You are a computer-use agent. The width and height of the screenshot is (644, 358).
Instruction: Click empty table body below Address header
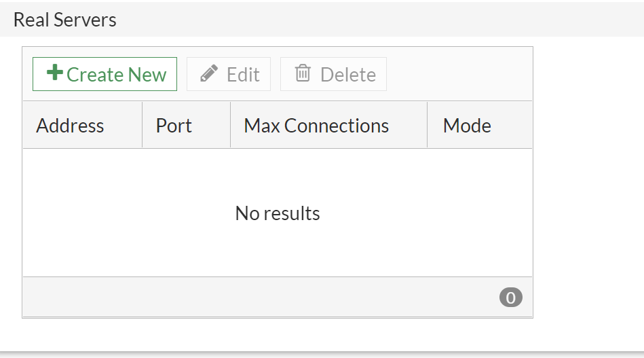83,213
